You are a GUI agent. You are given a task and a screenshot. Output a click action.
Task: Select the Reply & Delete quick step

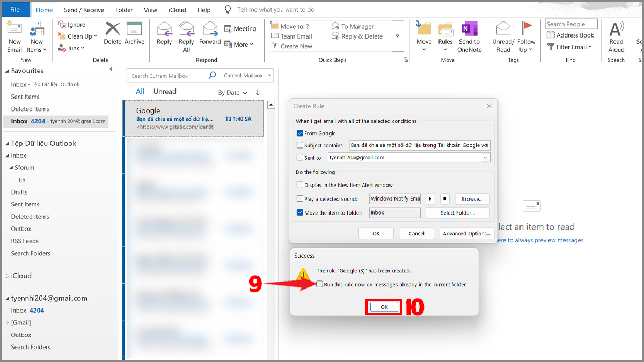pos(357,36)
